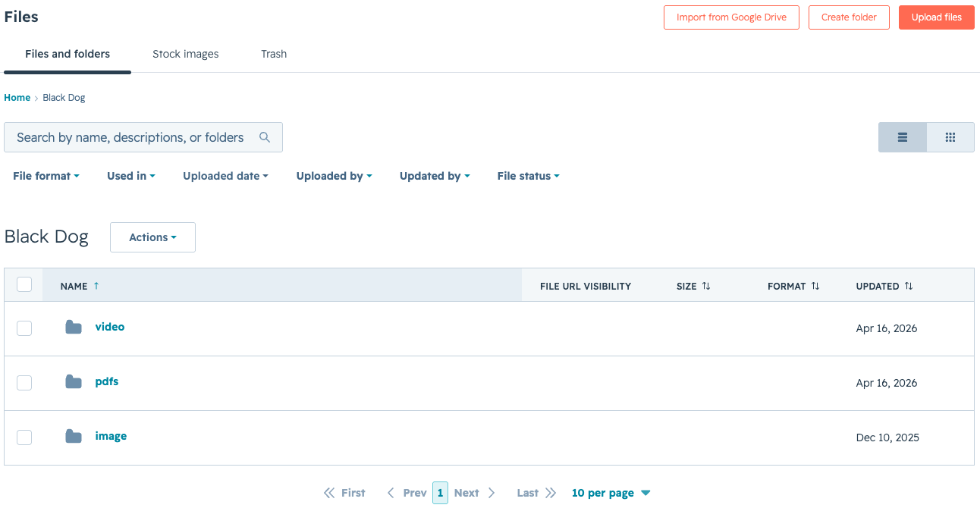The width and height of the screenshot is (980, 508).
Task: Expand Uploaded date filter
Action: tap(226, 176)
